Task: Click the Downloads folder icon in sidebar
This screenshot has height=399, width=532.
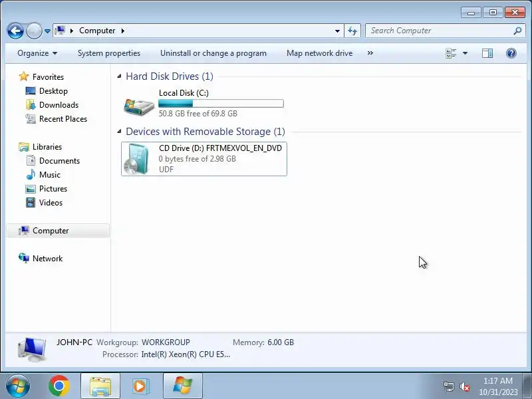Action: click(31, 105)
